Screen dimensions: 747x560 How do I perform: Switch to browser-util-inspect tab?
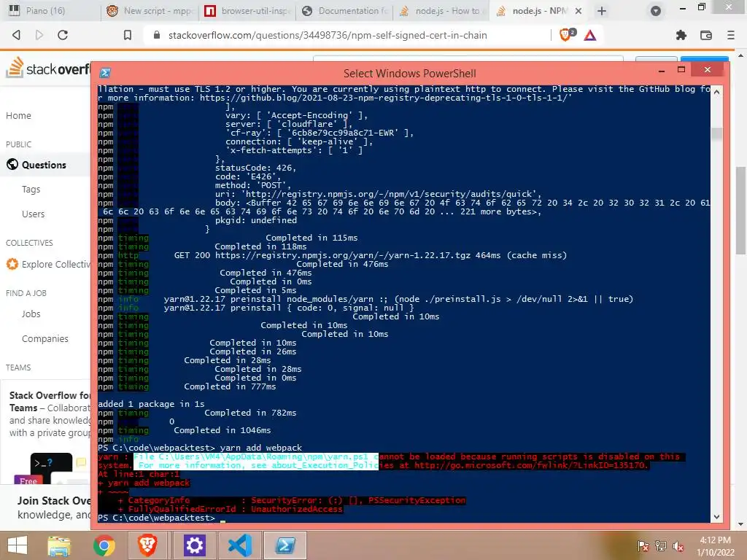click(247, 10)
